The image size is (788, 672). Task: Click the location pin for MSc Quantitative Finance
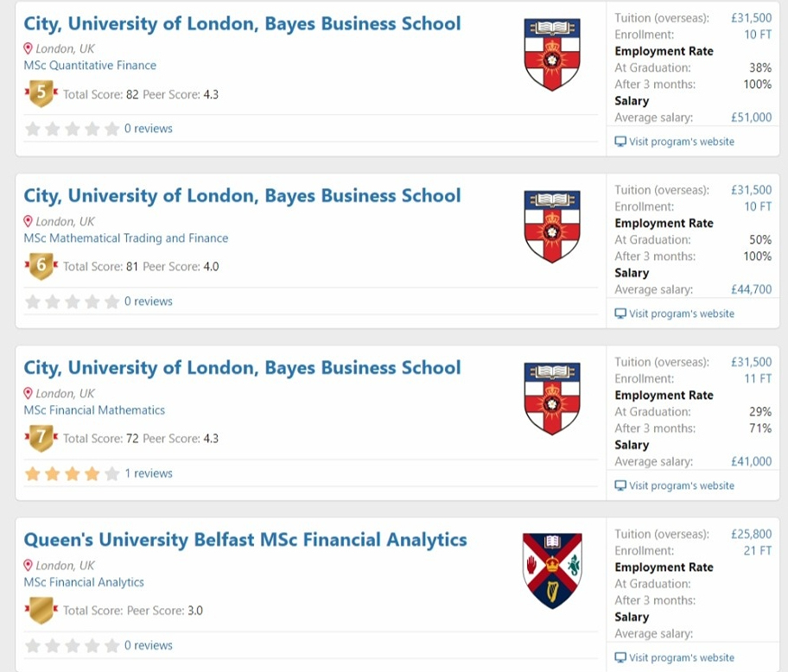pos(29,48)
